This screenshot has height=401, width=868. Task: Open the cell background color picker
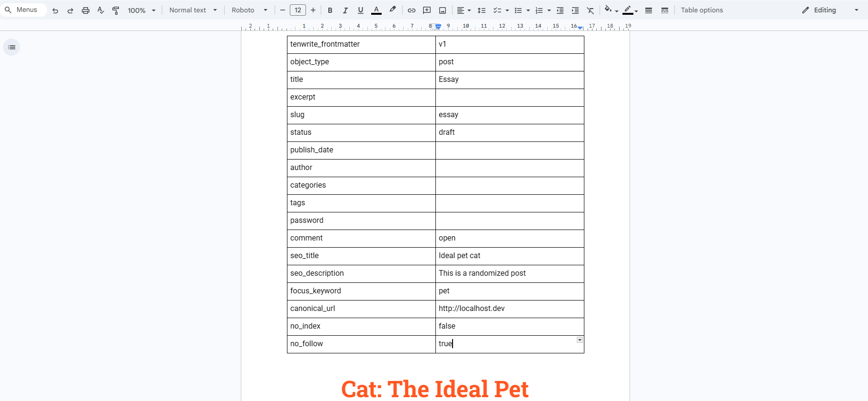(611, 10)
